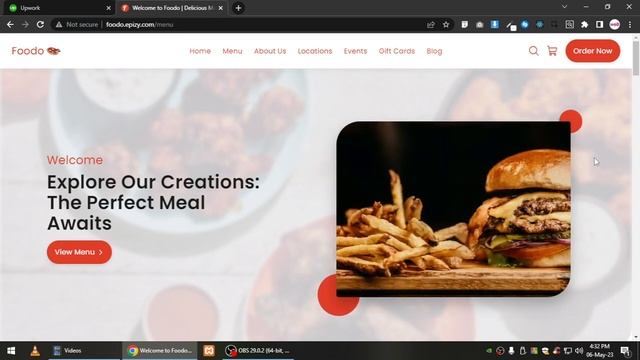The width and height of the screenshot is (640, 360).
Task: Open a new browser tab
Action: (238, 8)
